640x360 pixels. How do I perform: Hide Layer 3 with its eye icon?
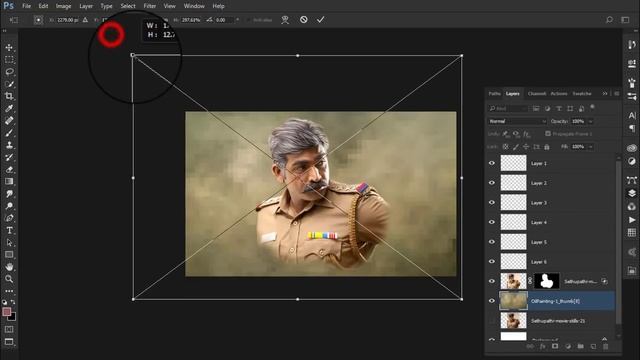(492, 202)
